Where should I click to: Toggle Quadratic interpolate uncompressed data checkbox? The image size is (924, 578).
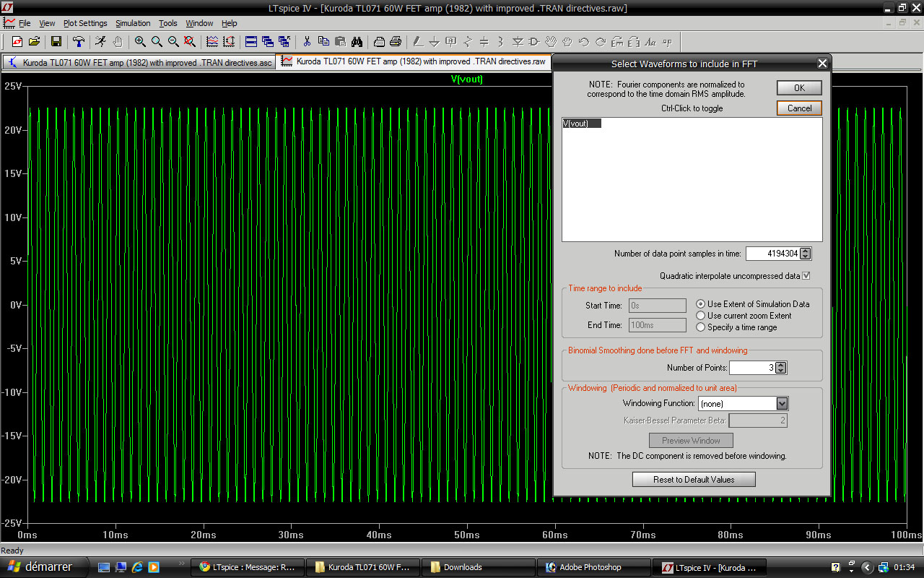[x=806, y=276]
